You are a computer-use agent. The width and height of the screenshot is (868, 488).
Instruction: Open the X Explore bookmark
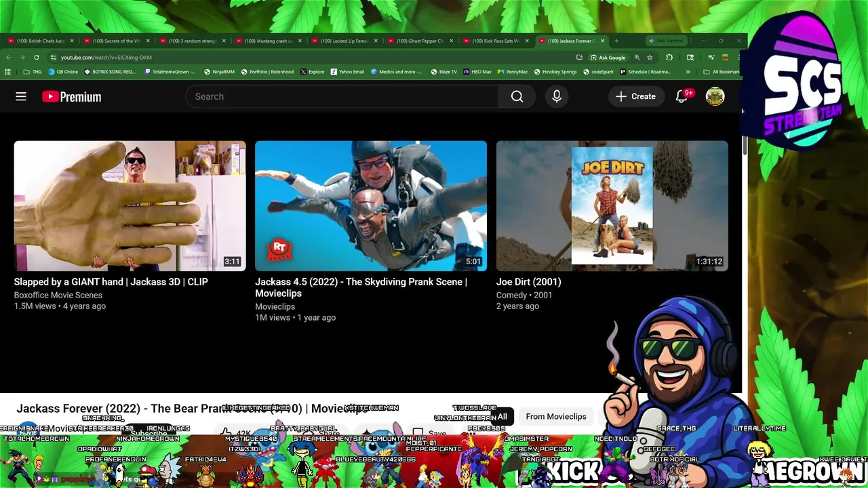tap(312, 72)
